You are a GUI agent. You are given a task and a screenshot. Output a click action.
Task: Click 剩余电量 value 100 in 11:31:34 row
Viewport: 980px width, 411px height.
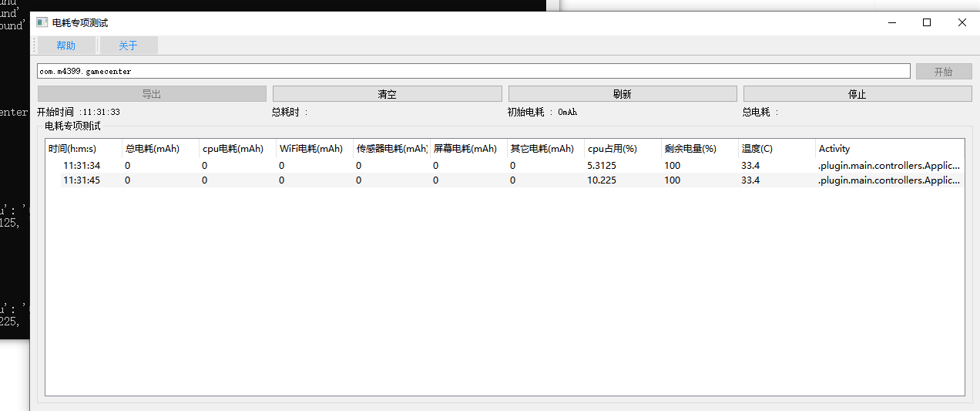click(x=672, y=166)
